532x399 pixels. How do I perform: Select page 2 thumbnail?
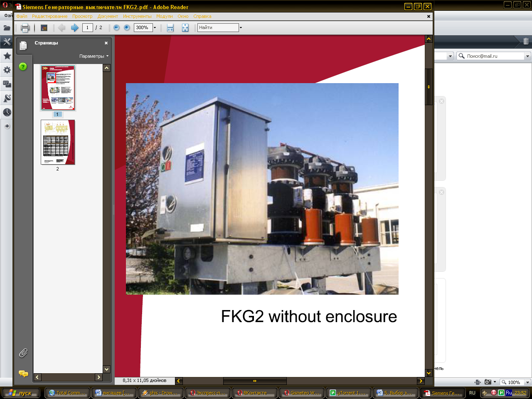coord(58,142)
